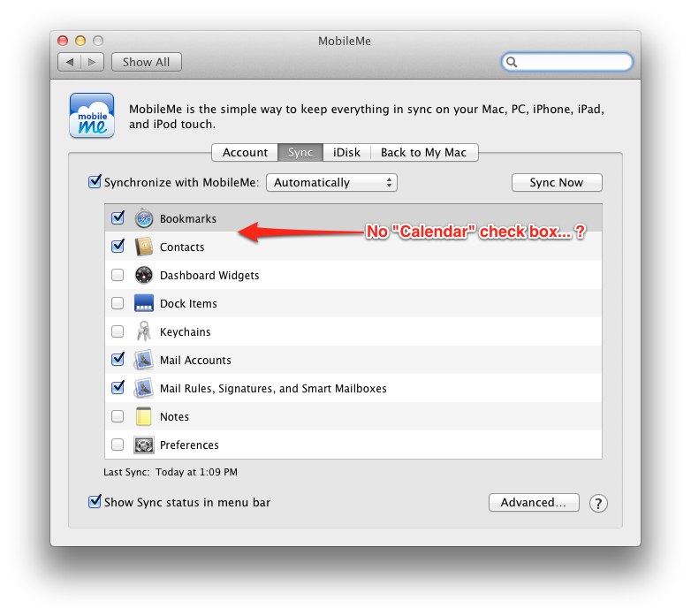Viewport: 691px width, 616px height.
Task: Enable Dock Items syncing
Action: tap(118, 303)
